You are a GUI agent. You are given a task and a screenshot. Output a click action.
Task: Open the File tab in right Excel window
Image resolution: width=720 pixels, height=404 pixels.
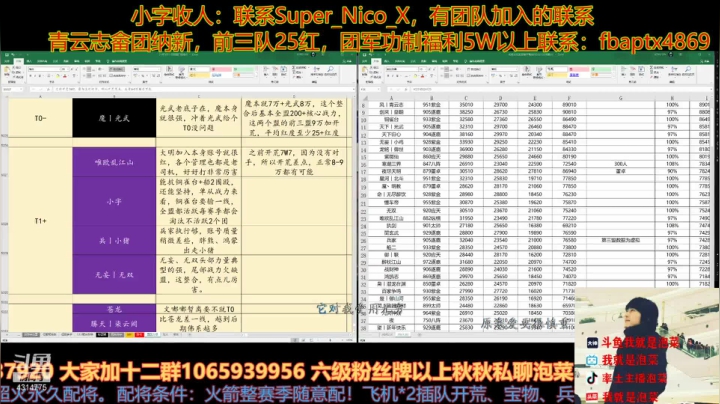click(365, 61)
